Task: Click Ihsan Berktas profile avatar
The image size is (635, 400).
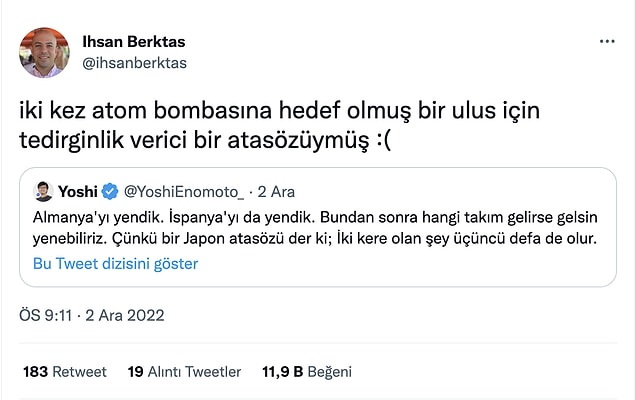Action: pyautogui.click(x=44, y=53)
